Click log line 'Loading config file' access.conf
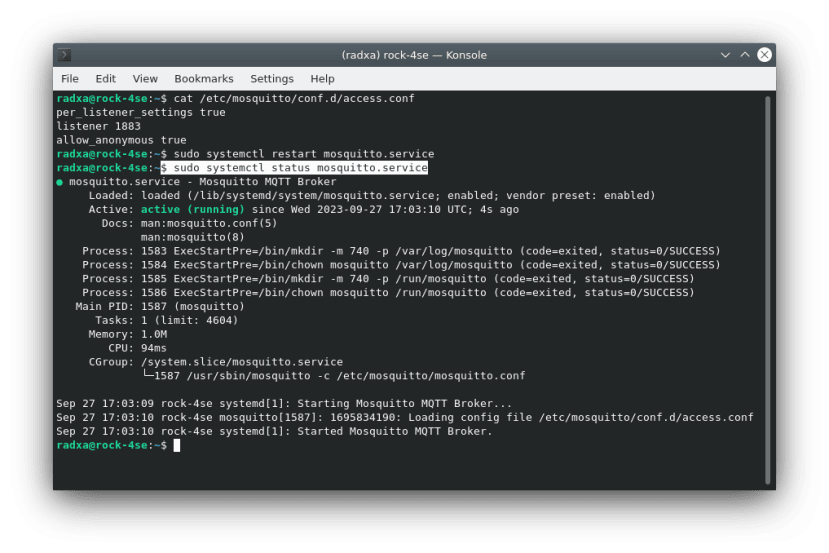829x553 pixels. pyautogui.click(x=404, y=418)
